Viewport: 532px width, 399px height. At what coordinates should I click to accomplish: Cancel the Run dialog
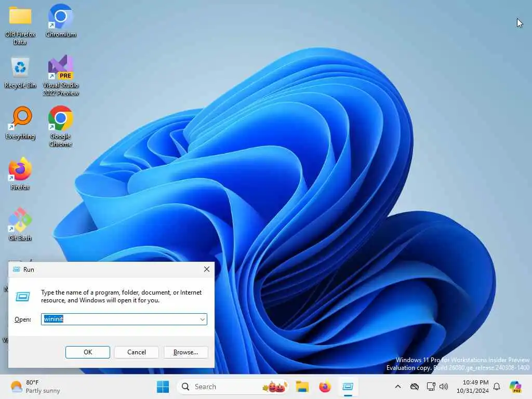point(137,352)
